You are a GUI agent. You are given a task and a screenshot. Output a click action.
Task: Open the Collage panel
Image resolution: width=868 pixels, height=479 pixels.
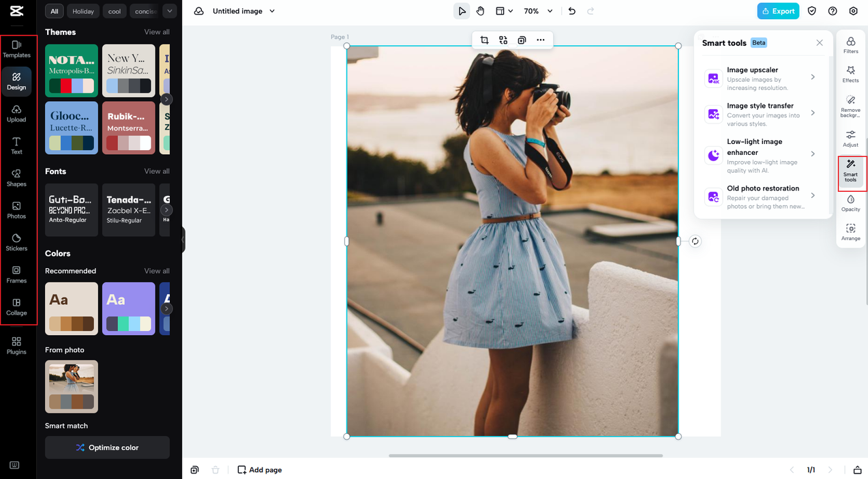pyautogui.click(x=16, y=307)
